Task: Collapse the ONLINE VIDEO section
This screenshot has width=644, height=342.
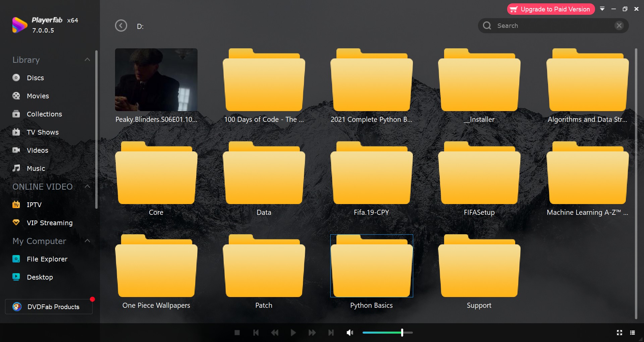Action: pyautogui.click(x=87, y=186)
